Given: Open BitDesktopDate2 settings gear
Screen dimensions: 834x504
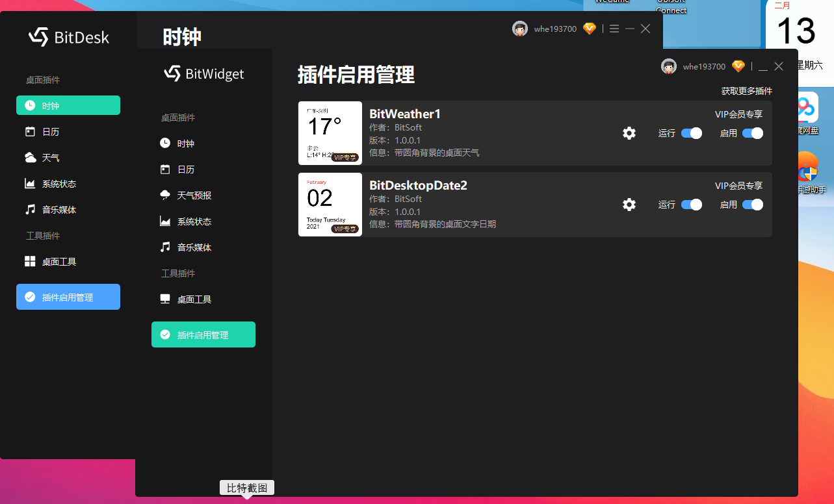Looking at the screenshot, I should tap(629, 205).
